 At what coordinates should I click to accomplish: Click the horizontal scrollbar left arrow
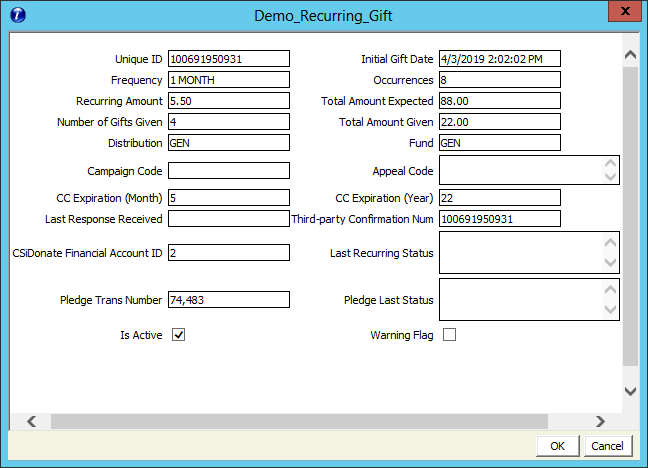(30, 421)
